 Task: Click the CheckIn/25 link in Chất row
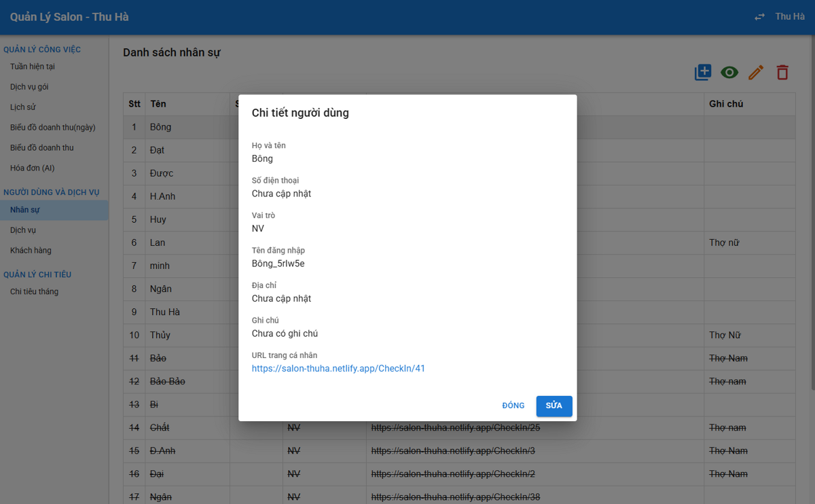click(456, 427)
